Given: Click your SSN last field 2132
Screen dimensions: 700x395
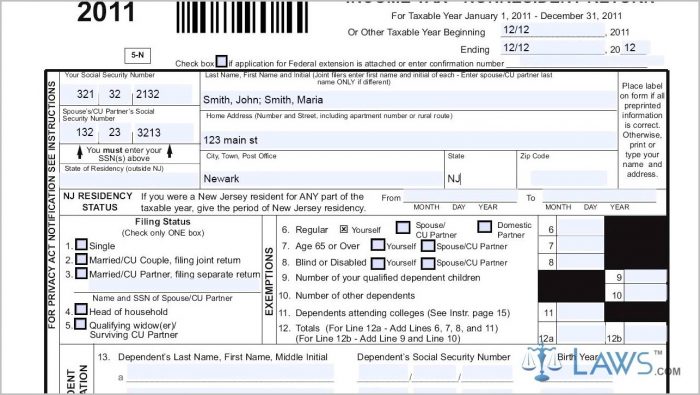Looking at the screenshot, I should (x=162, y=94).
